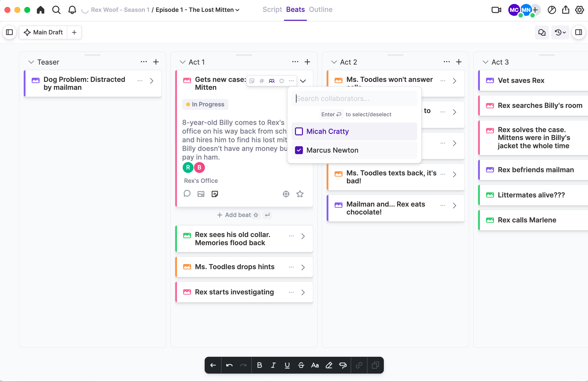This screenshot has height=382, width=588.
Task: Star the Gets new case beat
Action: [300, 194]
